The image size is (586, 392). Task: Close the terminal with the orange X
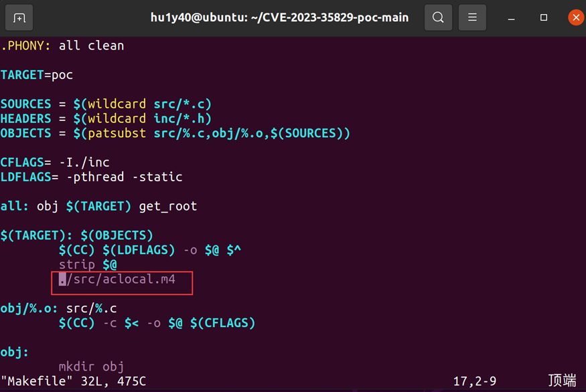pos(575,17)
